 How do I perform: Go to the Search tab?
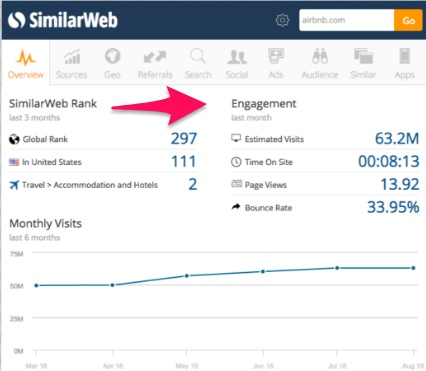tap(198, 64)
